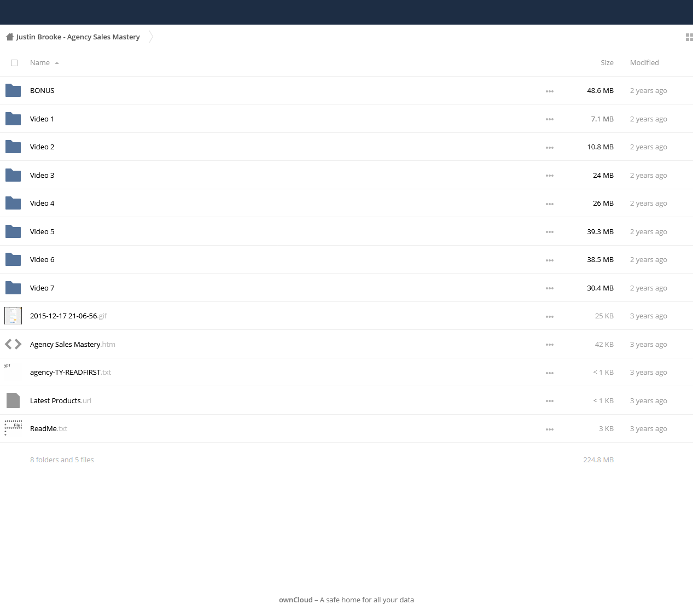This screenshot has height=616, width=693.
Task: Open the 2015-12-17 gif thumbnail preview
Action: click(13, 316)
